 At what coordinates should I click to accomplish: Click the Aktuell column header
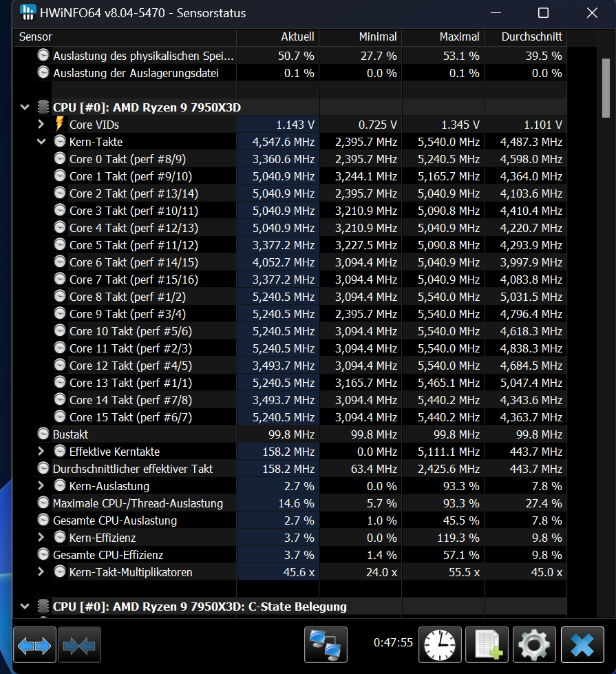click(x=277, y=37)
